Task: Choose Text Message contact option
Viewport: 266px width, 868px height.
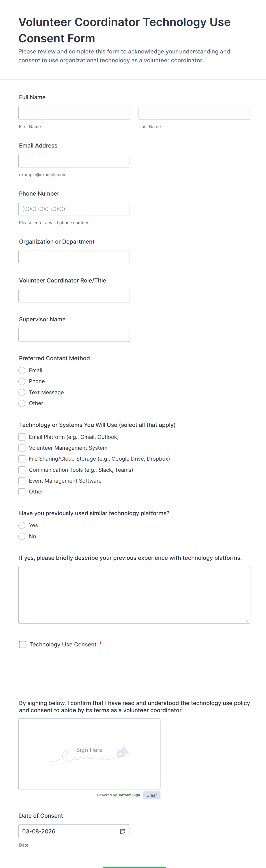Action: click(x=22, y=393)
